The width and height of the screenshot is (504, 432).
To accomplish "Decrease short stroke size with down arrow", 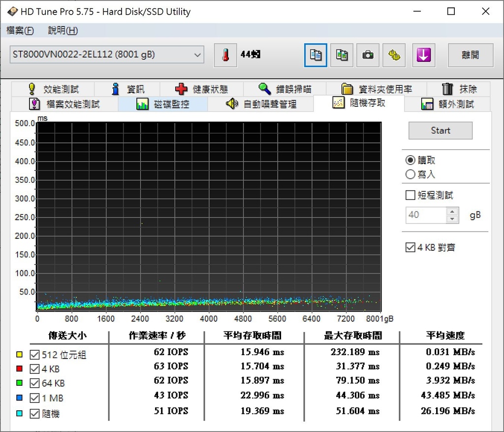I will tap(452, 219).
